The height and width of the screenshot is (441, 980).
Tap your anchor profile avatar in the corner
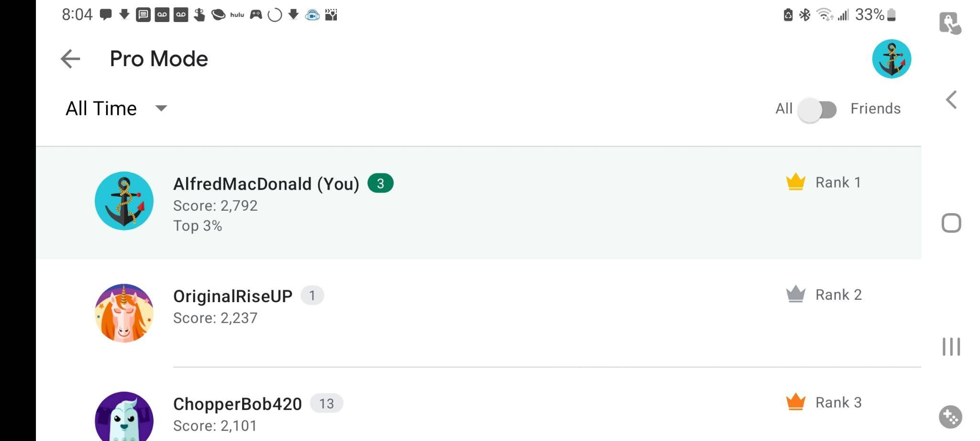(x=892, y=58)
